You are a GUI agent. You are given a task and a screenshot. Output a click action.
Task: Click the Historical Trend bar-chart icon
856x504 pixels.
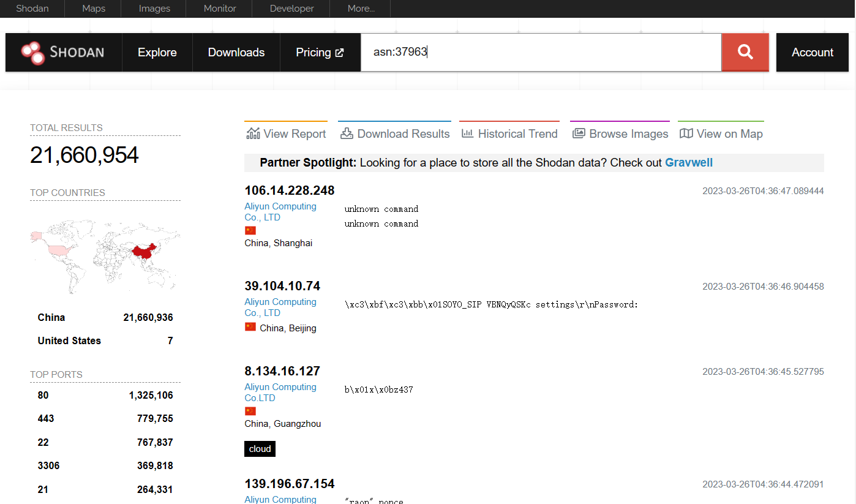467,134
